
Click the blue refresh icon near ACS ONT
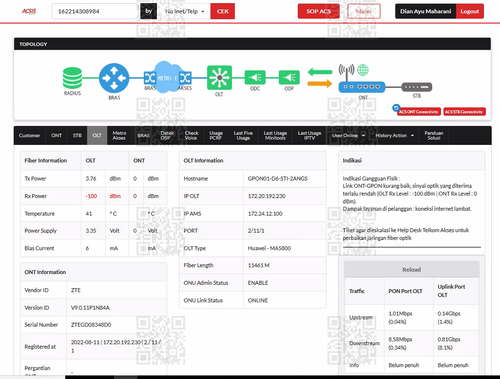click(396, 108)
